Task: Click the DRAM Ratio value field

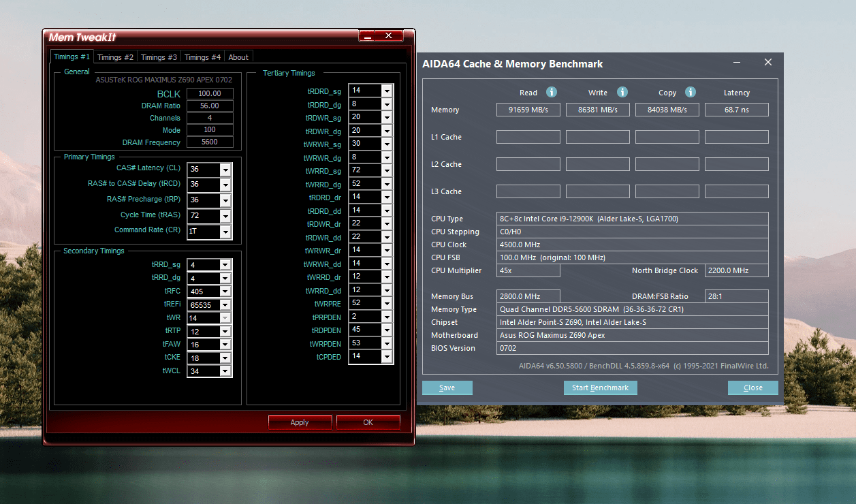Action: tap(210, 106)
